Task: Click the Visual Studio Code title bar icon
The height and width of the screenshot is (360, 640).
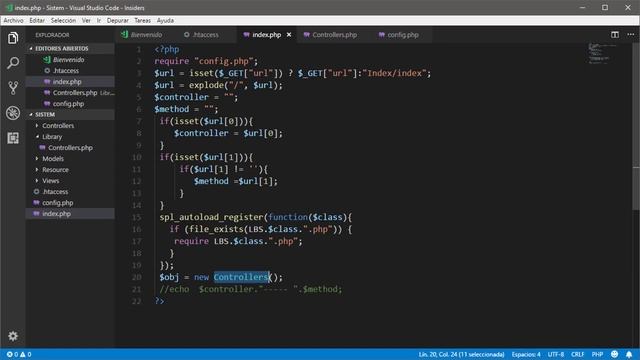Action: click(9, 7)
